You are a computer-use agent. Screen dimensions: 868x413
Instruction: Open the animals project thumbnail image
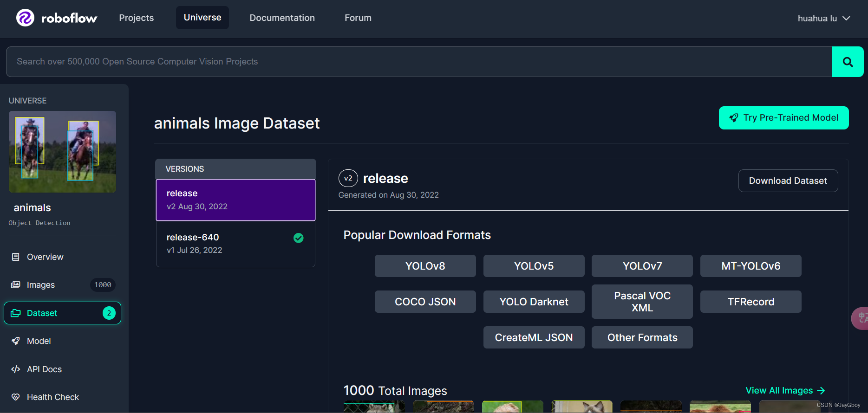pos(62,152)
